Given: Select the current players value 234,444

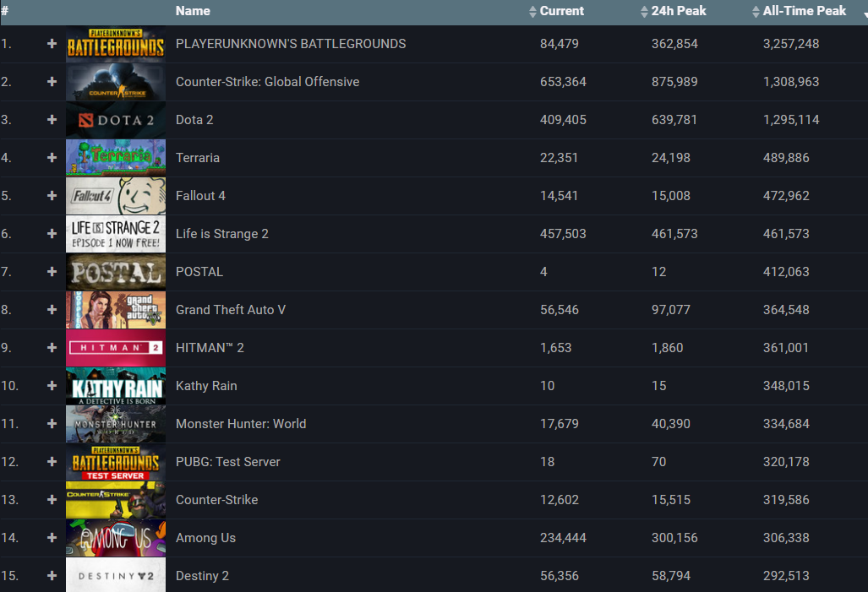Looking at the screenshot, I should 563,538.
